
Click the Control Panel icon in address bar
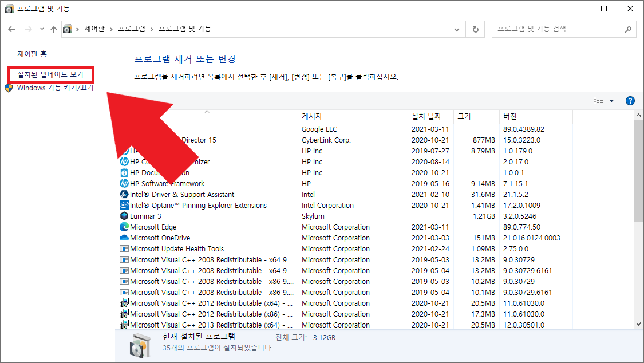[x=68, y=29]
